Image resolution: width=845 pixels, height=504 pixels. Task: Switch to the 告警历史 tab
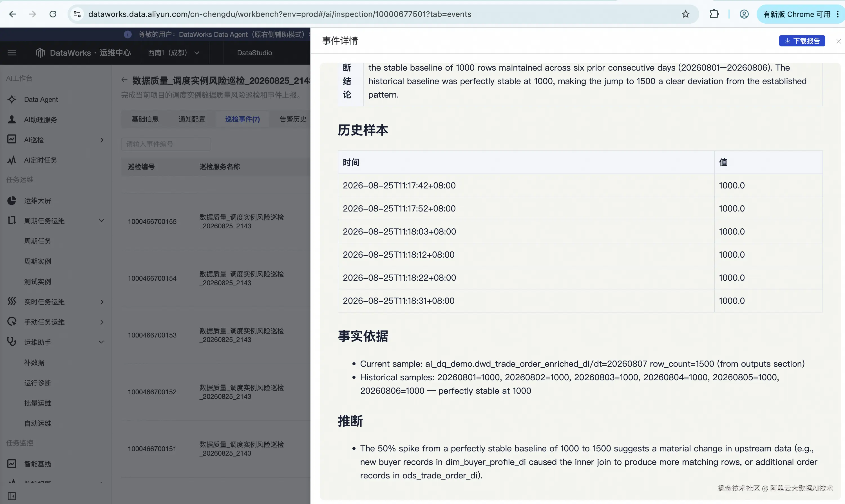point(293,119)
